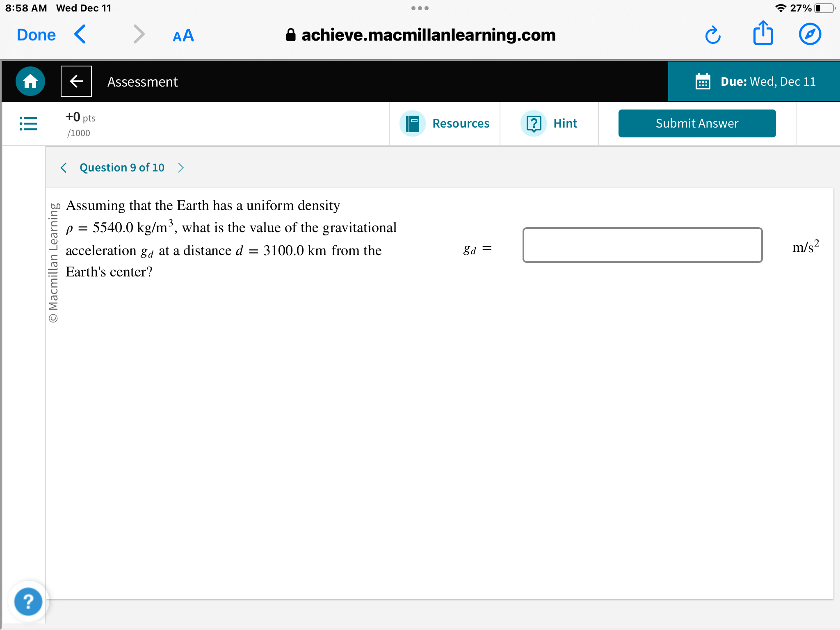Screen dimensions: 840x630
Task: Tap the AA text size menu
Action: pyautogui.click(x=183, y=36)
